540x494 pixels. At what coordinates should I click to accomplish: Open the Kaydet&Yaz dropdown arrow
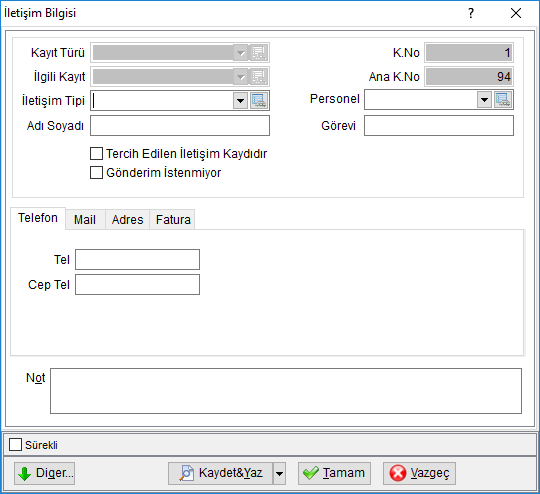[279, 473]
